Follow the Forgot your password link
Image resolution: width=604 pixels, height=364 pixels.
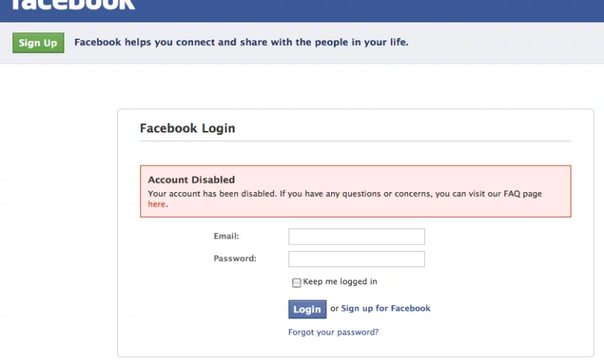click(333, 332)
